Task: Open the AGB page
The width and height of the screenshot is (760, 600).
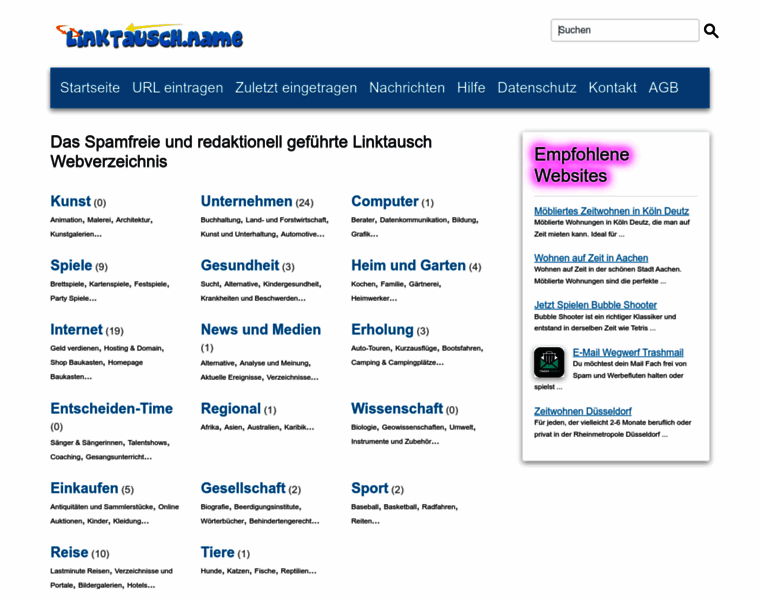Action: tap(663, 88)
